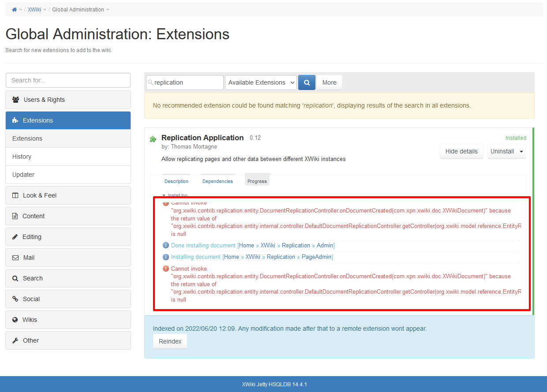
Task: Expand the Content section
Action: pyautogui.click(x=68, y=216)
